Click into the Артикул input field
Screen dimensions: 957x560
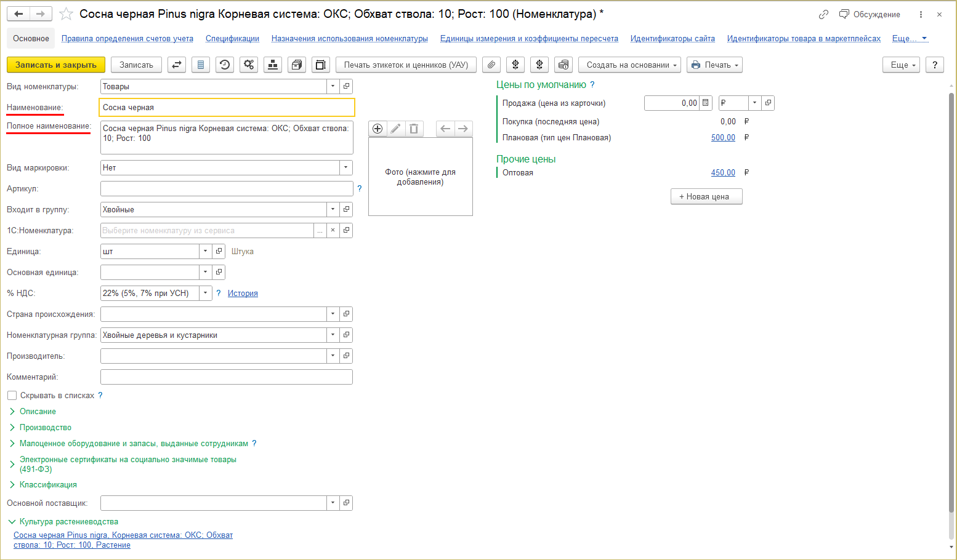point(226,189)
